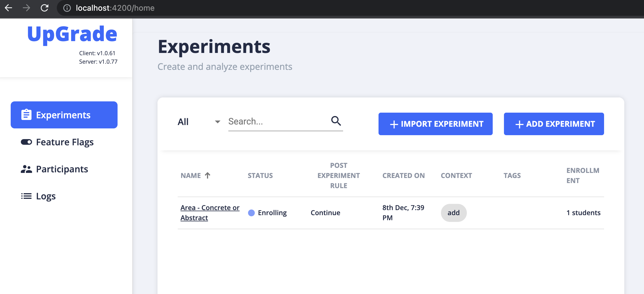Click the page info icon in address bar
This screenshot has width=644, height=294.
click(x=66, y=8)
